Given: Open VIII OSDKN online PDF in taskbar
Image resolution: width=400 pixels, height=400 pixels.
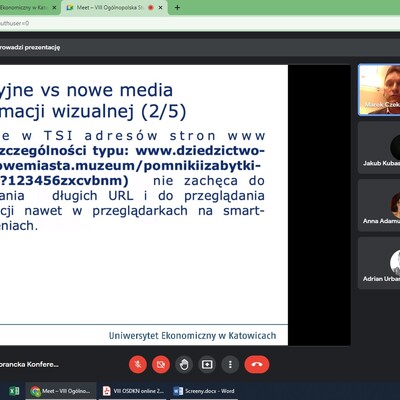Looking at the screenshot, I should 134,391.
